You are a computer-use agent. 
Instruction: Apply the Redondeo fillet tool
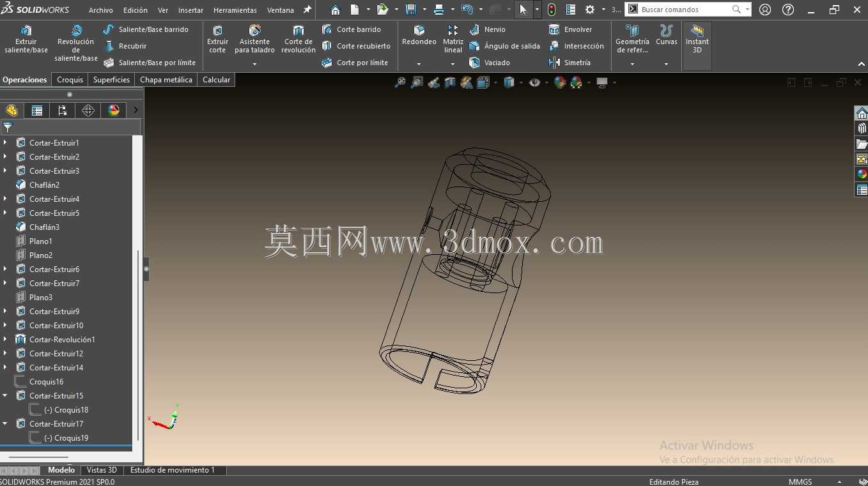[419, 36]
